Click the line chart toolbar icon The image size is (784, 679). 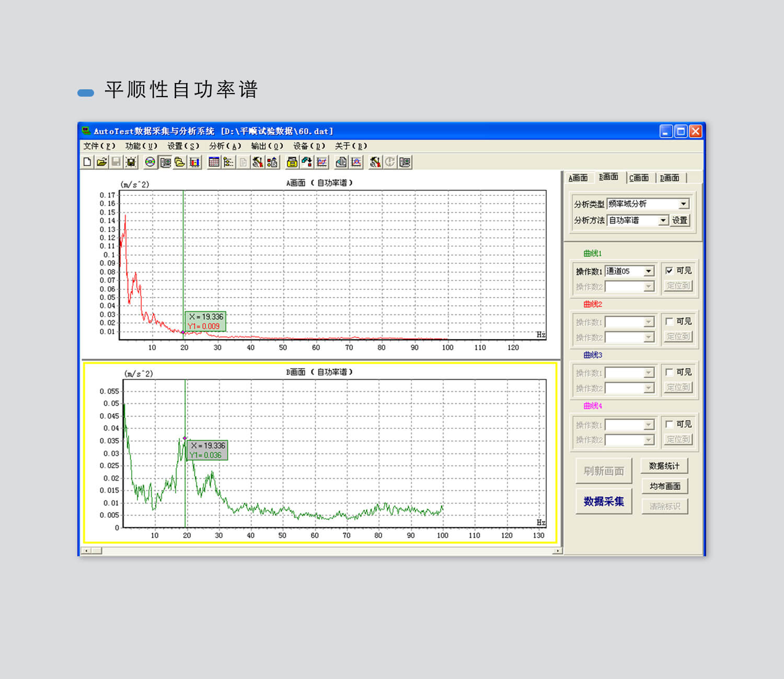[322, 162]
